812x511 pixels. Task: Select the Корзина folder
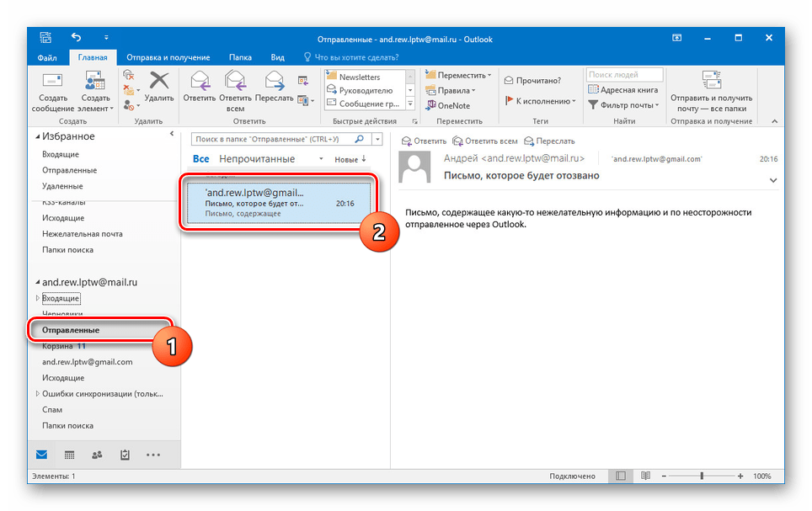coord(57,346)
